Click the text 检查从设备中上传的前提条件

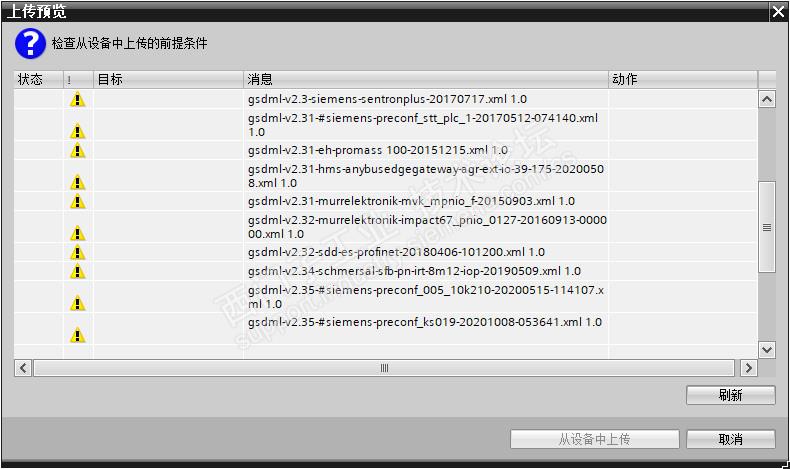tap(129, 43)
